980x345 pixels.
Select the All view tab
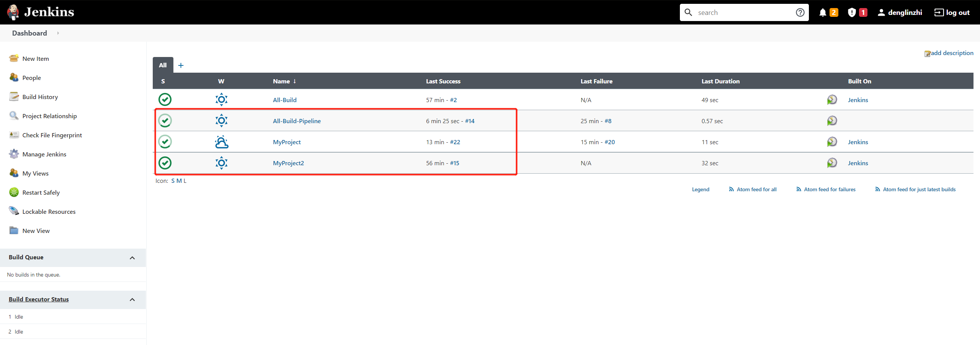163,65
